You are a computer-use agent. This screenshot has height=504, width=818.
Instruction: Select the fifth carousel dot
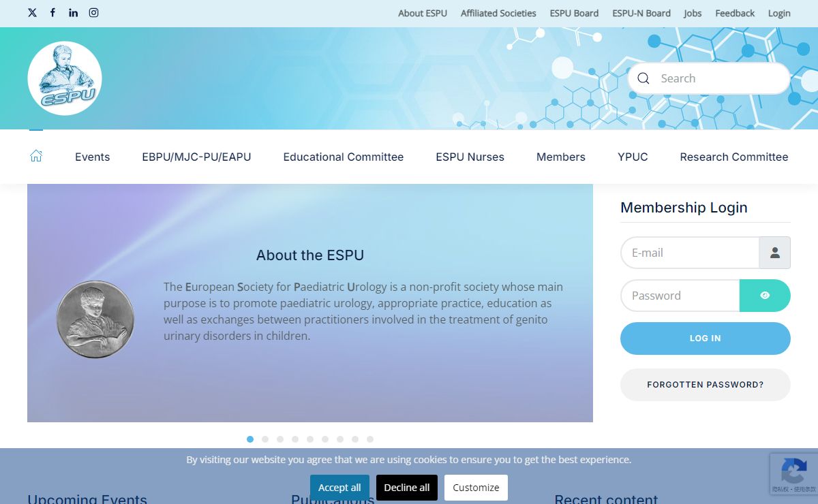tap(310, 439)
